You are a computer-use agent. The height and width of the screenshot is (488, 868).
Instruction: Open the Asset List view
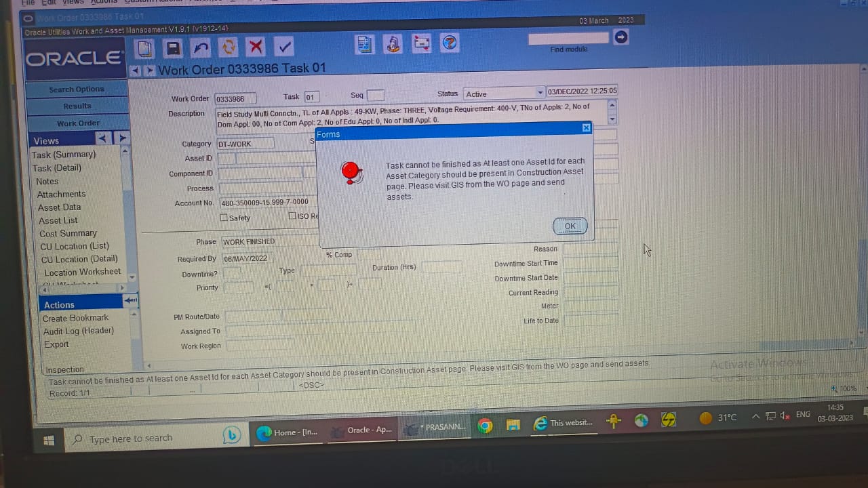point(58,220)
